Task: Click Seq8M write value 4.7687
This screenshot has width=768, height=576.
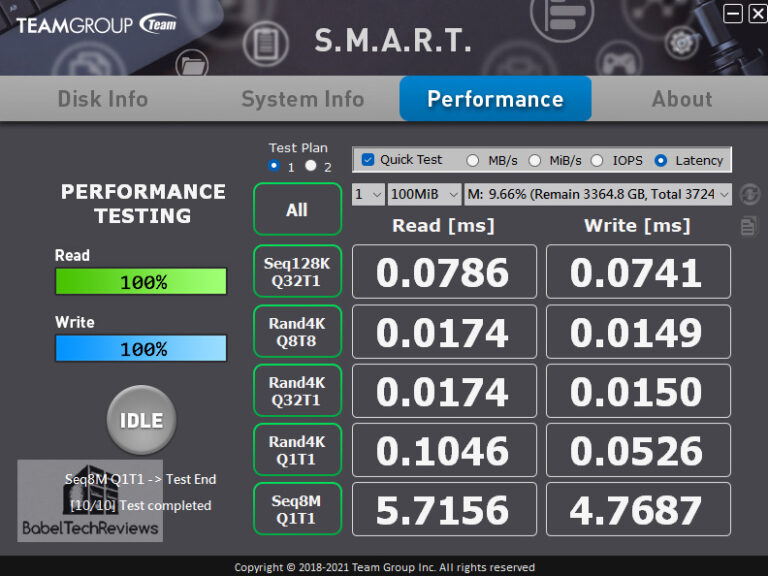Action: (638, 509)
